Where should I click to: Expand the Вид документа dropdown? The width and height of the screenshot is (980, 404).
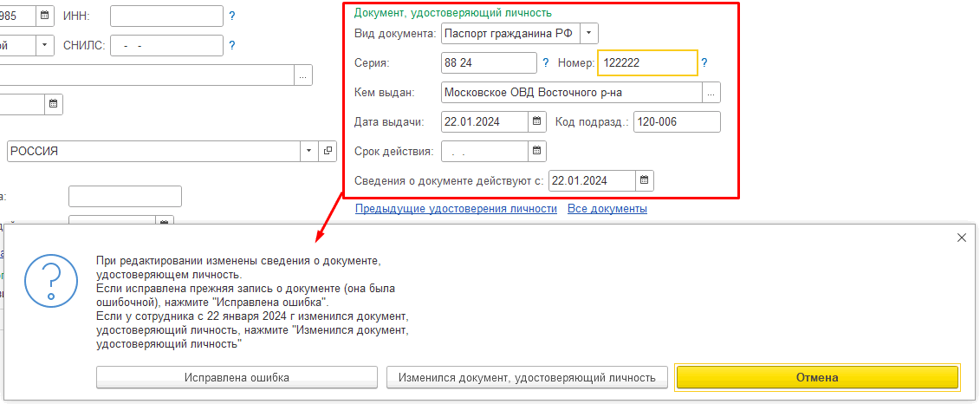[589, 33]
